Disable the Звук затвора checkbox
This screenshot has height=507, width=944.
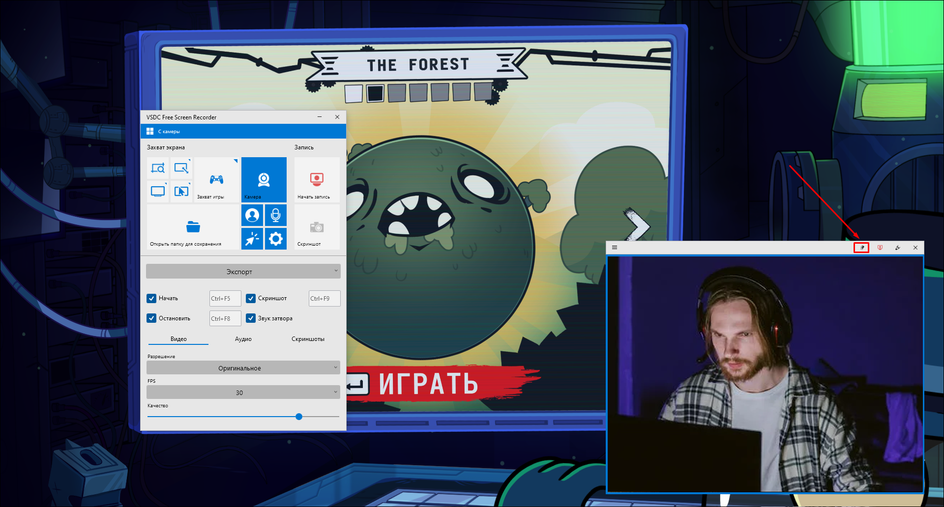point(250,318)
